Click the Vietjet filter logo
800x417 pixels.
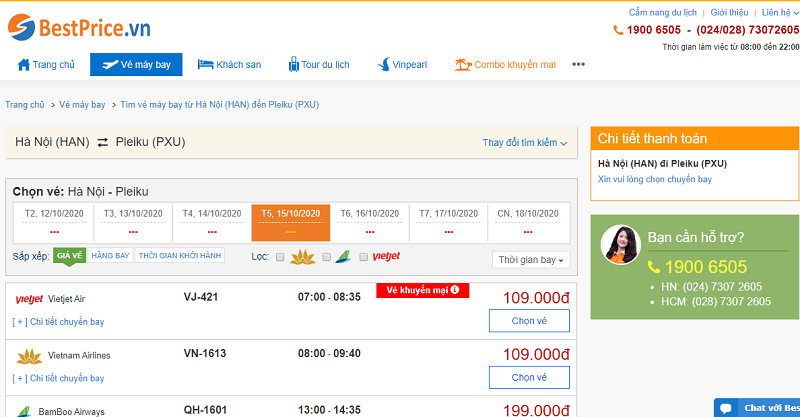(386, 256)
